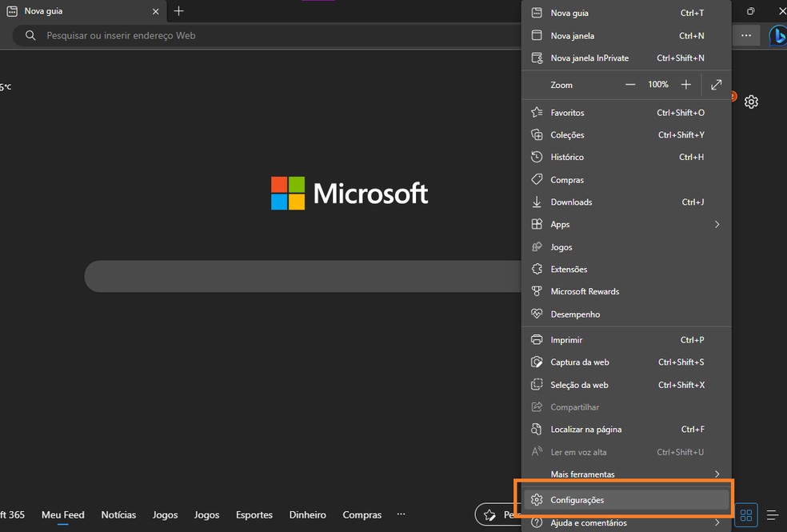The width and height of the screenshot is (787, 532).
Task: Focus the address bar search field
Action: pyautogui.click(x=266, y=36)
